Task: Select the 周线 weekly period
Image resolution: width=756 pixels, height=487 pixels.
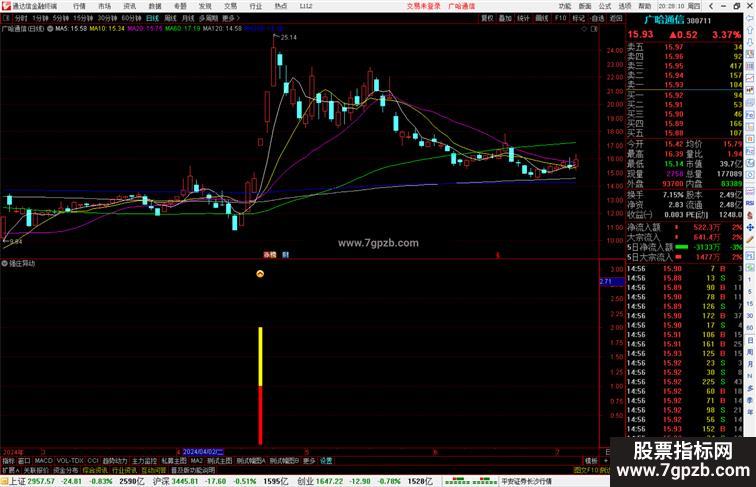Action: click(x=170, y=18)
